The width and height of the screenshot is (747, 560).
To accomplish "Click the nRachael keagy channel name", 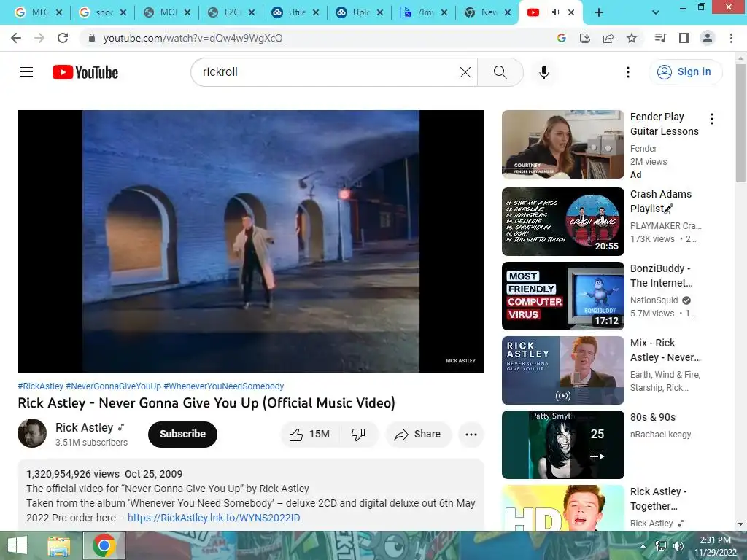I will [660, 435].
